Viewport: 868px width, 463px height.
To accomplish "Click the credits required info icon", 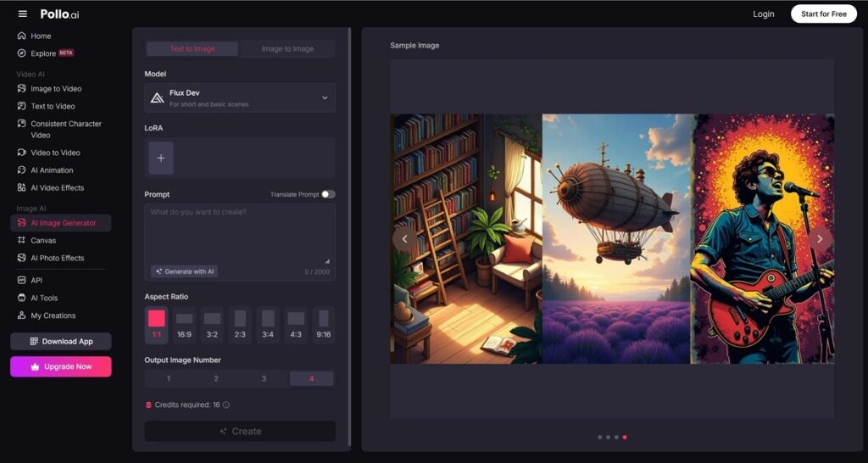I will (226, 405).
